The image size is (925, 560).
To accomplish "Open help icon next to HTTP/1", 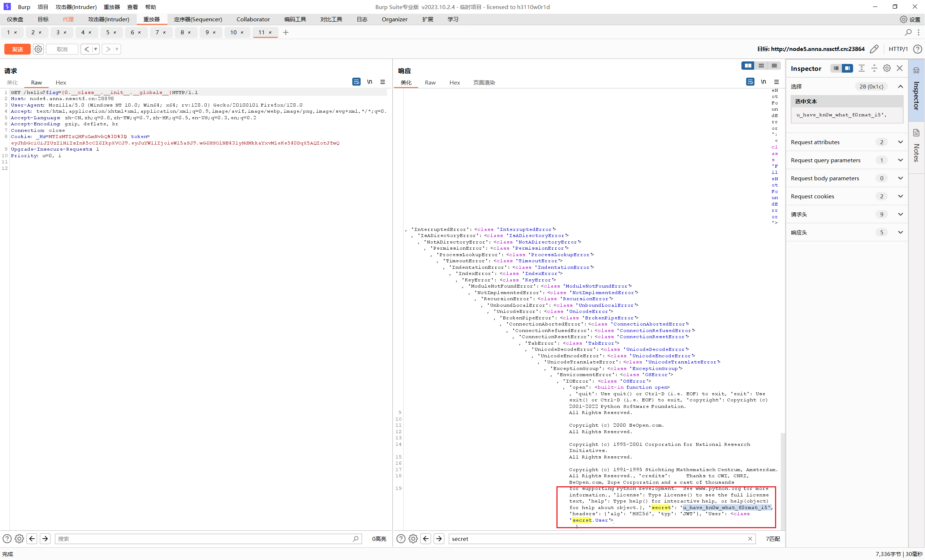I will point(917,49).
